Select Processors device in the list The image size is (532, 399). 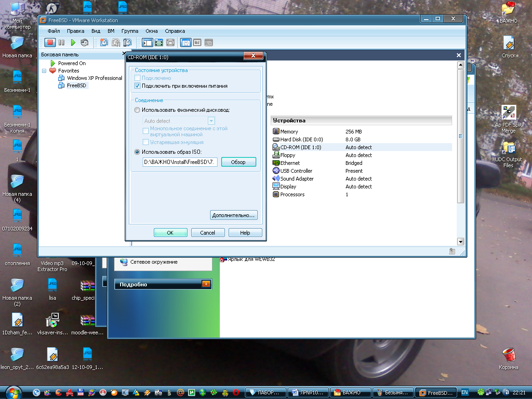coord(361,194)
